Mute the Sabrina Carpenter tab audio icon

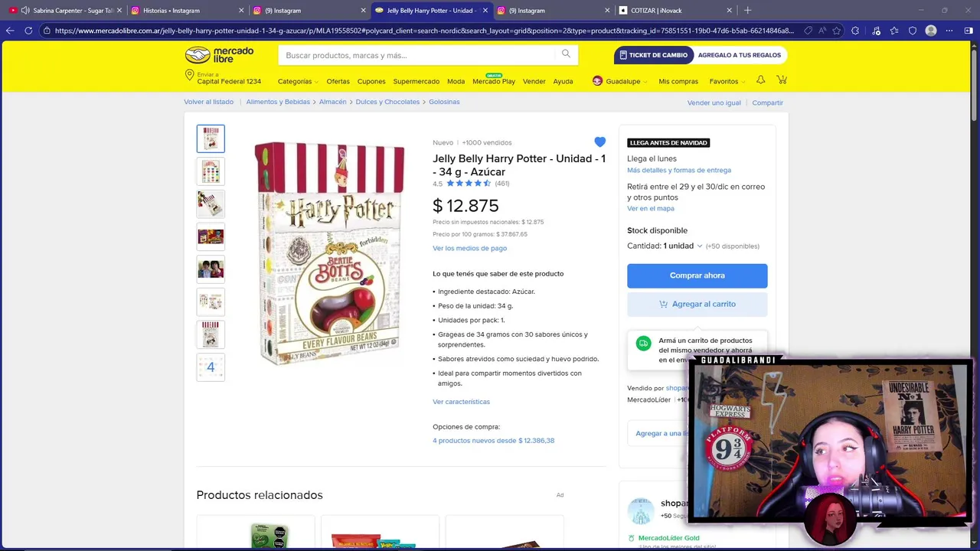click(24, 11)
